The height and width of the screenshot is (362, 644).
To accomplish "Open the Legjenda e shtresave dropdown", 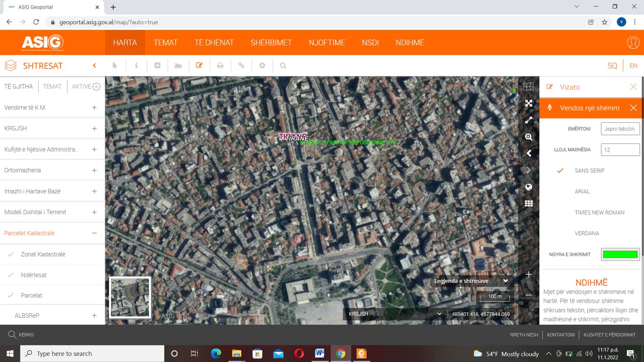I will coord(471,281).
